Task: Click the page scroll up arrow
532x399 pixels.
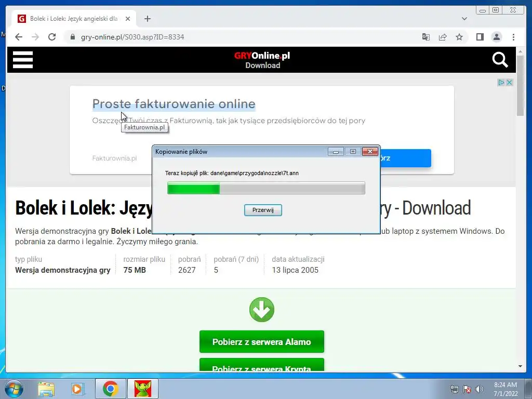Action: (x=520, y=52)
